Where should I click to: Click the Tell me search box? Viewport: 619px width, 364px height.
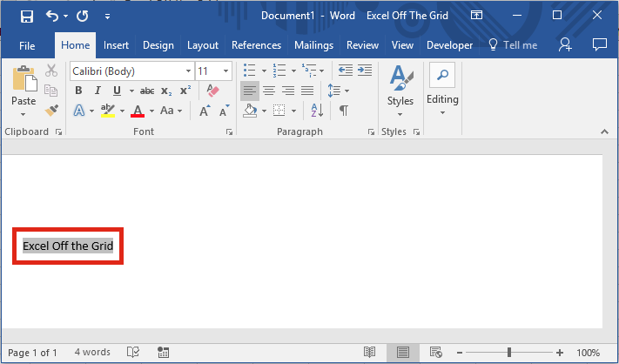coord(513,45)
